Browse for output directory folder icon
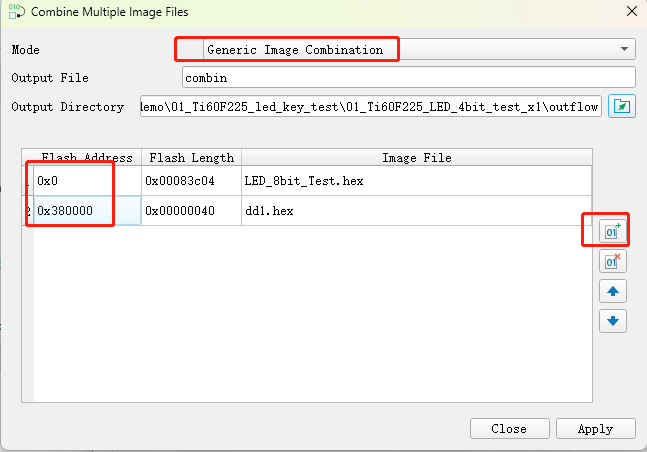Viewport: 647px width, 452px height. pos(623,107)
